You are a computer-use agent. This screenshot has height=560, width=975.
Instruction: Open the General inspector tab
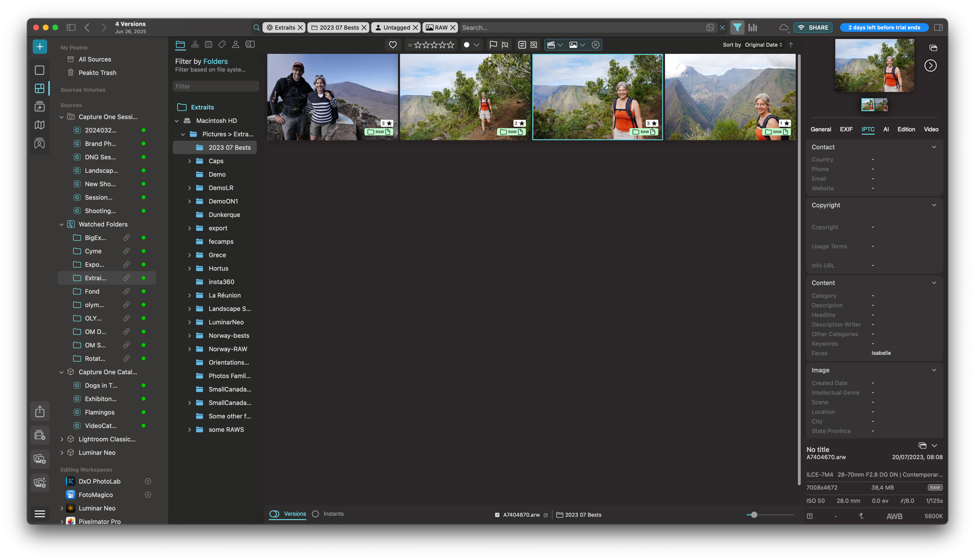(x=820, y=129)
